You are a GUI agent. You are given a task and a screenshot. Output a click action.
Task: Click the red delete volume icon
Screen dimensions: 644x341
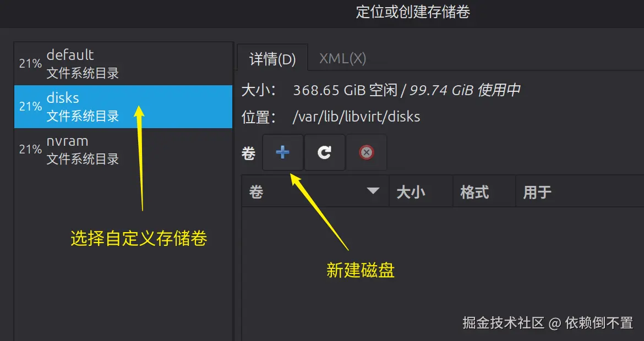pyautogui.click(x=367, y=153)
